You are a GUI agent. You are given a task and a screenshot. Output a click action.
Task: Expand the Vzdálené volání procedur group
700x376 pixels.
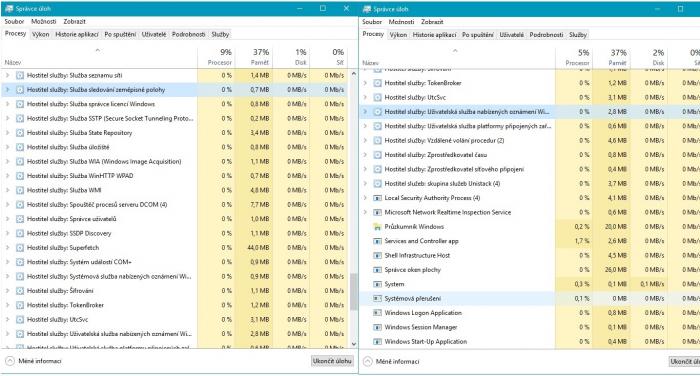pos(365,140)
